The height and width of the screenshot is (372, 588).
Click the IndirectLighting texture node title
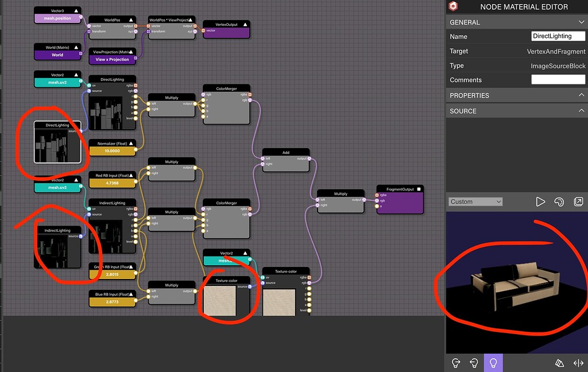(112, 203)
